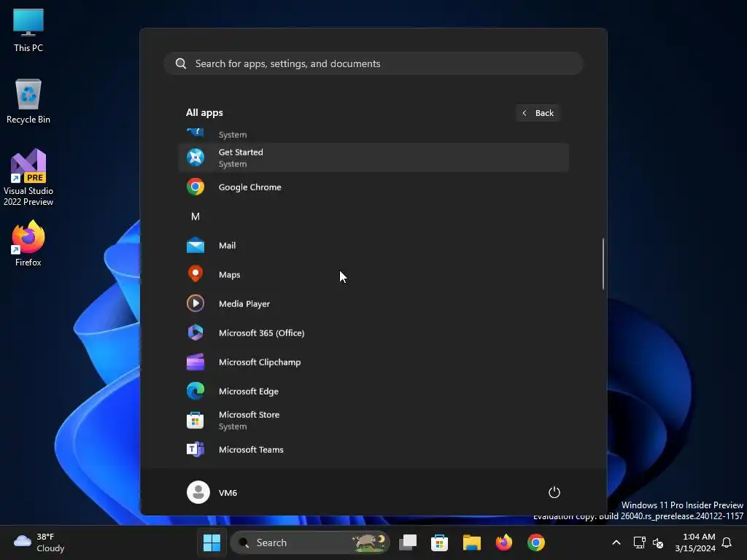Screen dimensions: 747x560
Task: Select the This PC desktop icon
Action: click(28, 31)
